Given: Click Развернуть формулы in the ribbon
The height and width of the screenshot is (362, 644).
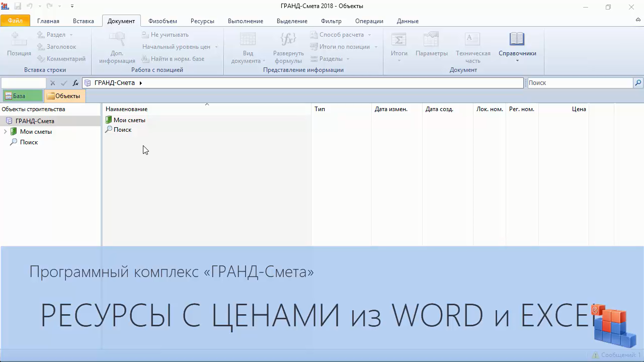Looking at the screenshot, I should coord(288,48).
